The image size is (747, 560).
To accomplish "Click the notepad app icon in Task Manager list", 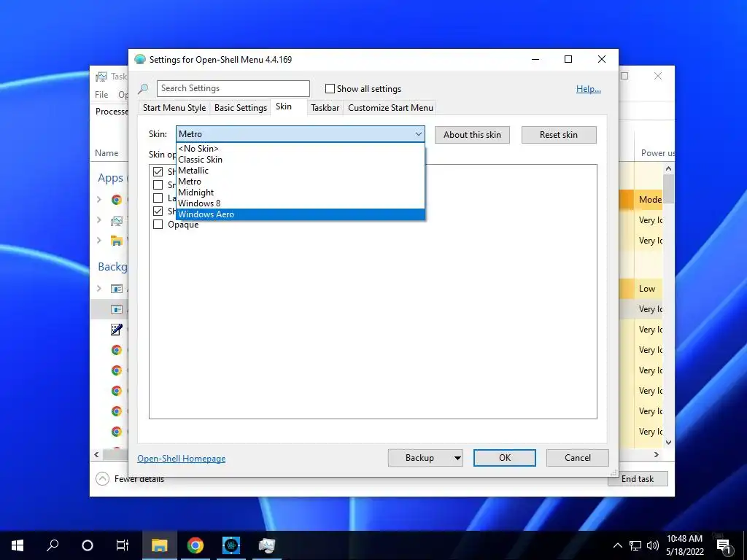I will tap(117, 329).
